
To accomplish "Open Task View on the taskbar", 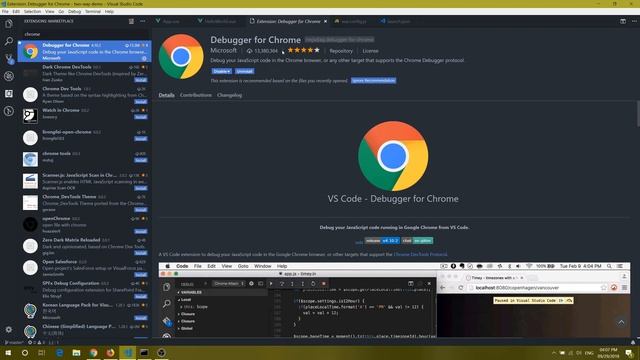I will coord(42,353).
